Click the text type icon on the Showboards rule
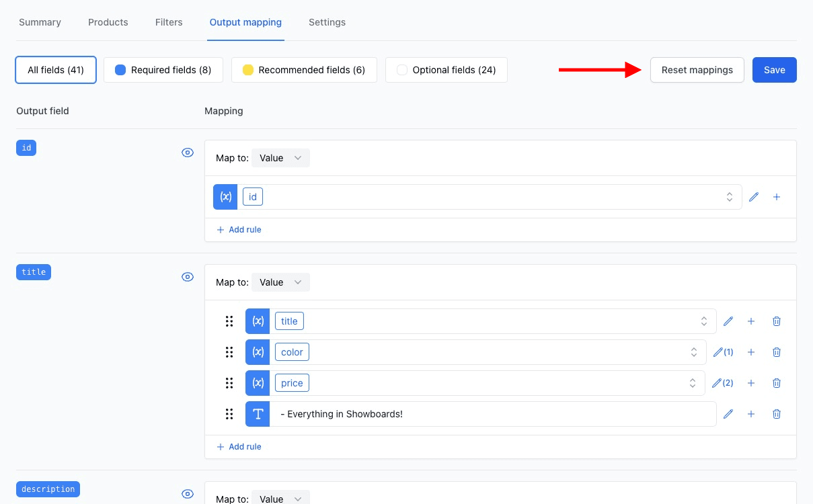 pyautogui.click(x=258, y=414)
